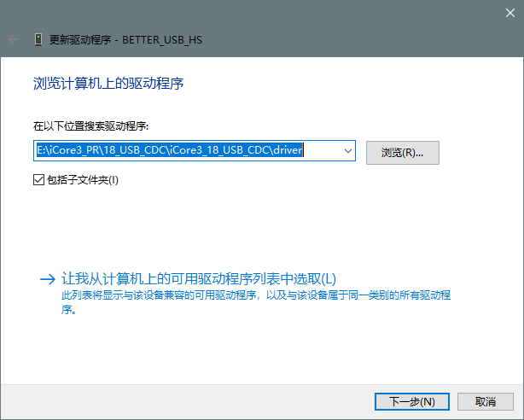524x420 pixels.
Task: Click the description text under the driver list link
Action: click(256, 295)
